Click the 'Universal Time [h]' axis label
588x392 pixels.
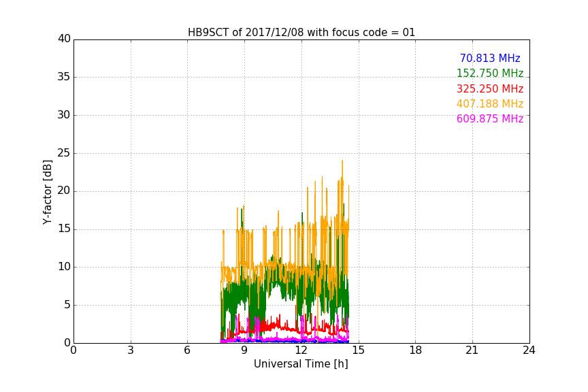click(301, 364)
